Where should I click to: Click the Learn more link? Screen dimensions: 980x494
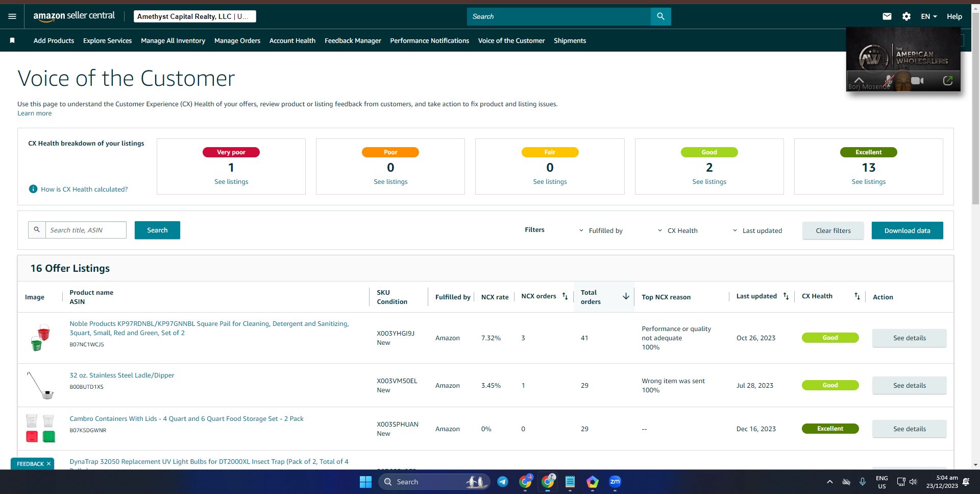35,113
